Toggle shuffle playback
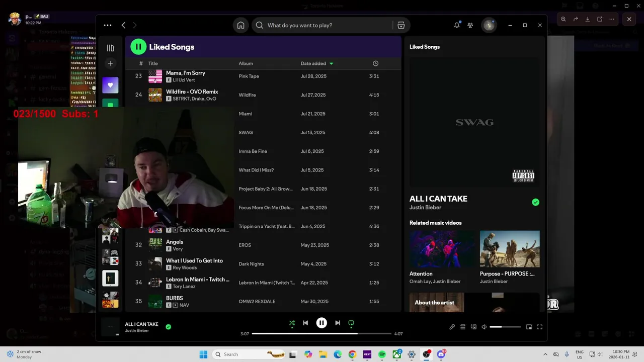The height and width of the screenshot is (362, 644). coord(292,323)
